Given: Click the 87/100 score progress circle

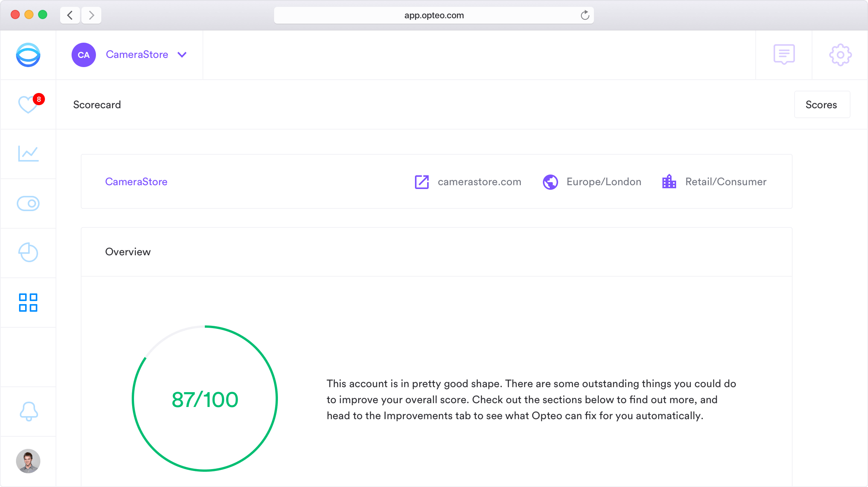Looking at the screenshot, I should [x=205, y=399].
